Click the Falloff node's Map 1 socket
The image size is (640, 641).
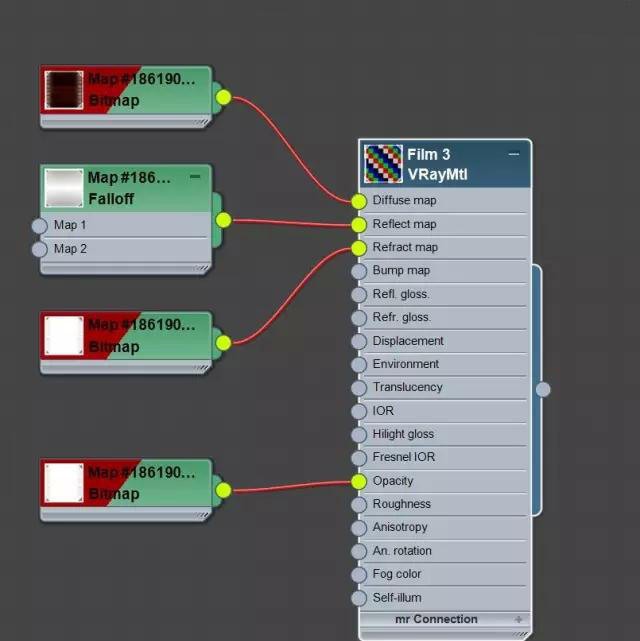click(x=40, y=226)
